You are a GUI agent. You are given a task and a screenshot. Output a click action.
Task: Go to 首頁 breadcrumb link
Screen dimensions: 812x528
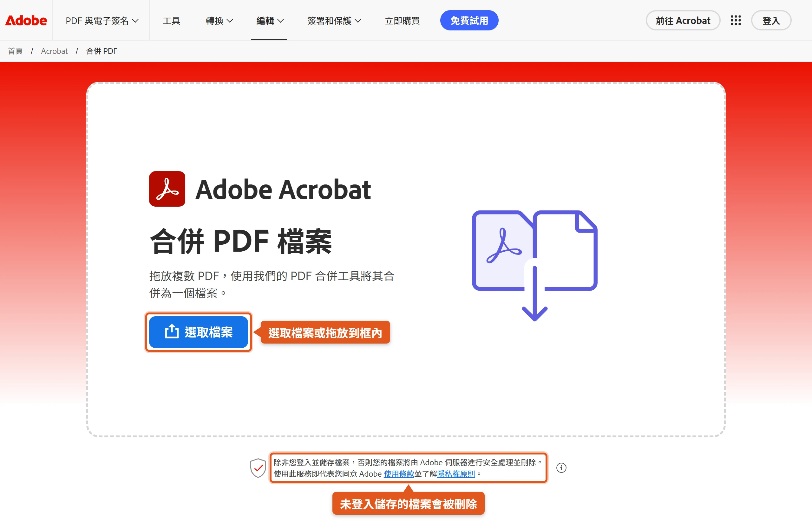[15, 51]
